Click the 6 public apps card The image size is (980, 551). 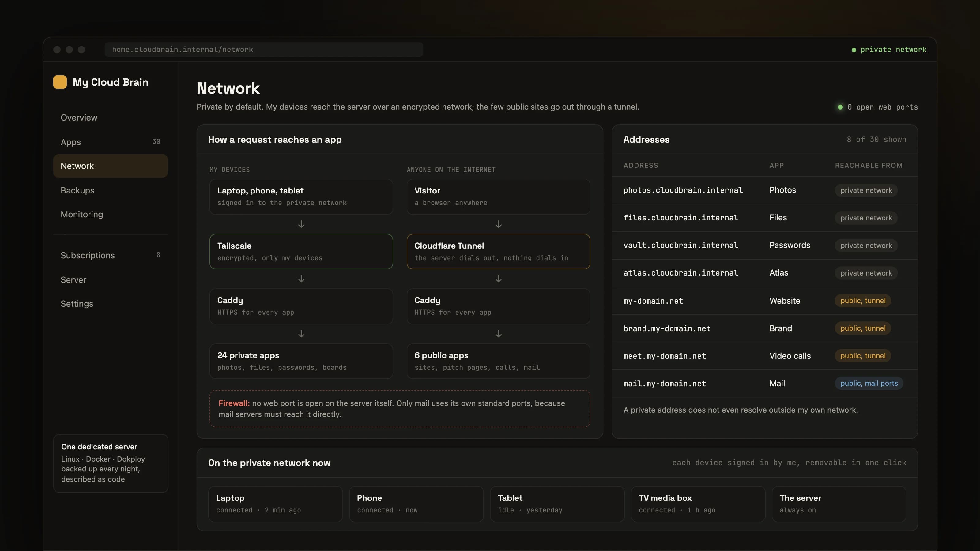point(498,361)
